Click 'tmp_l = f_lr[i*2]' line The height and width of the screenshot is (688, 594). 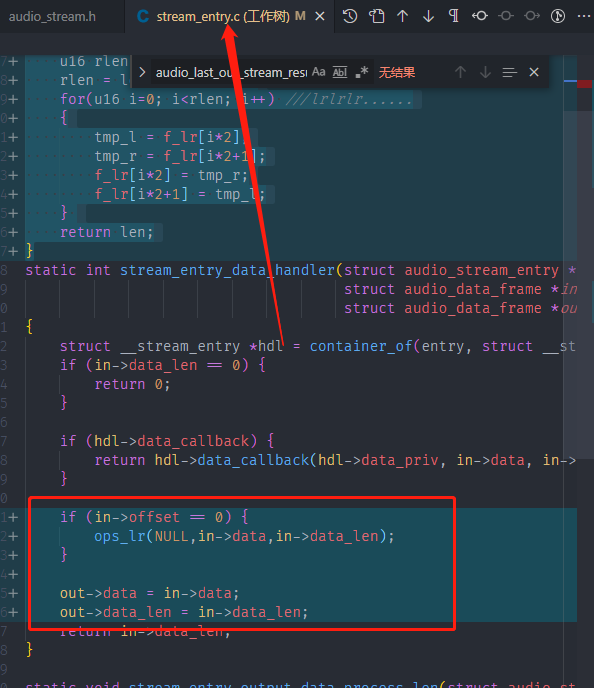tap(167, 137)
